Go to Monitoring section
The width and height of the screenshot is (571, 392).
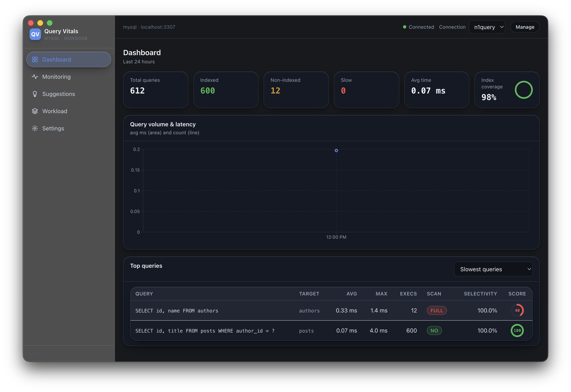[69, 77]
